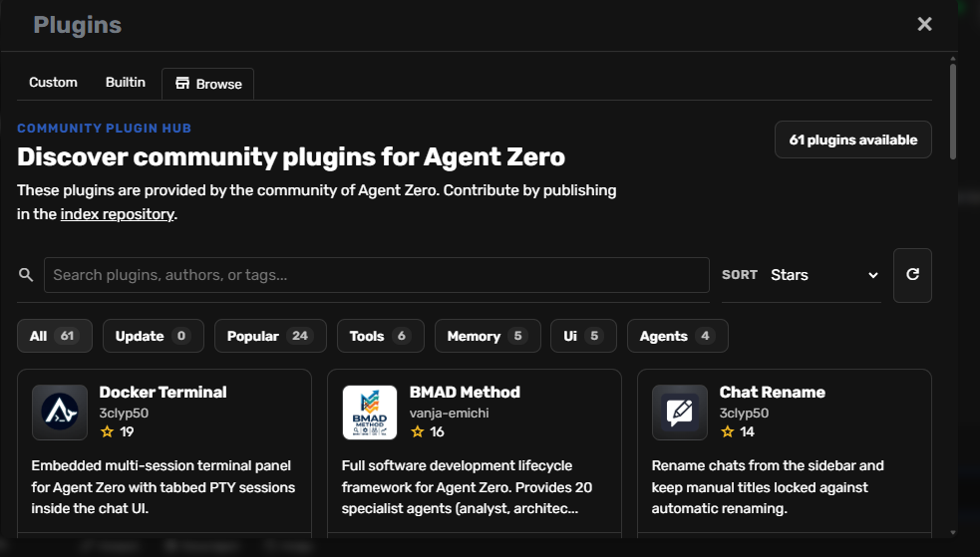
Task: Click the star rating on Docker Terminal
Action: point(108,431)
